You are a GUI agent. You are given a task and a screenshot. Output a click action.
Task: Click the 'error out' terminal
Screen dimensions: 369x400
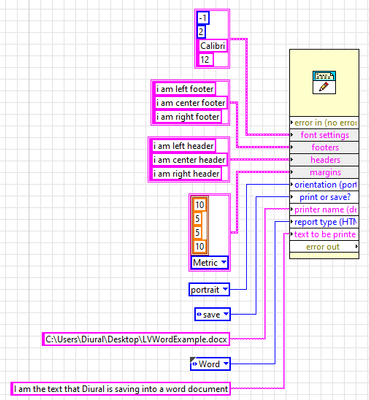click(x=324, y=247)
